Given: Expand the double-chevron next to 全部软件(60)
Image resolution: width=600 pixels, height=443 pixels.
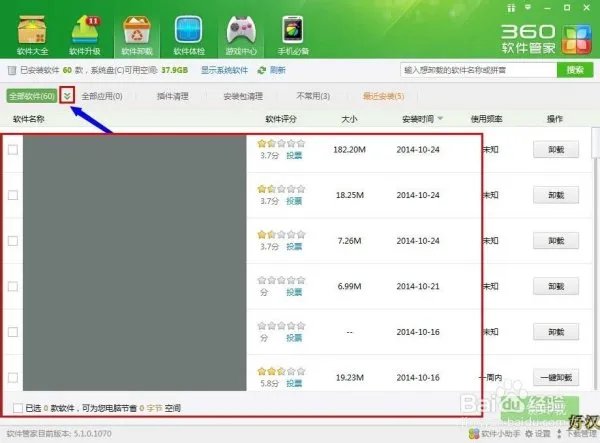Looking at the screenshot, I should coord(67,96).
